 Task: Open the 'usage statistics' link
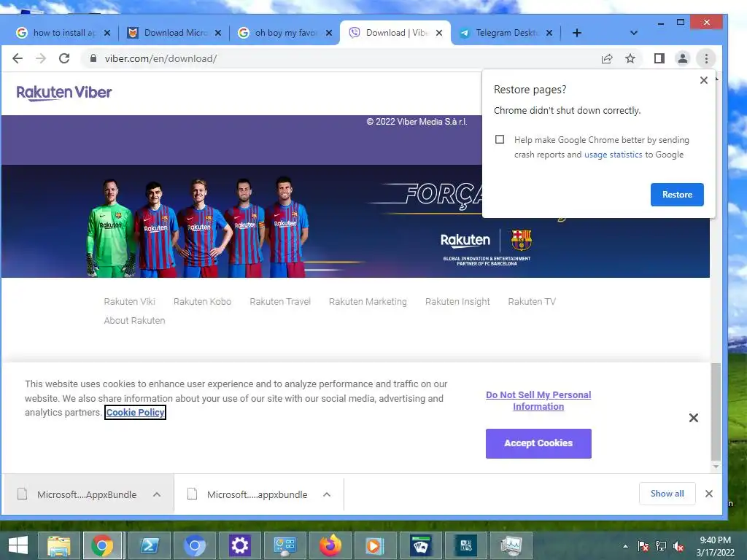(x=613, y=155)
